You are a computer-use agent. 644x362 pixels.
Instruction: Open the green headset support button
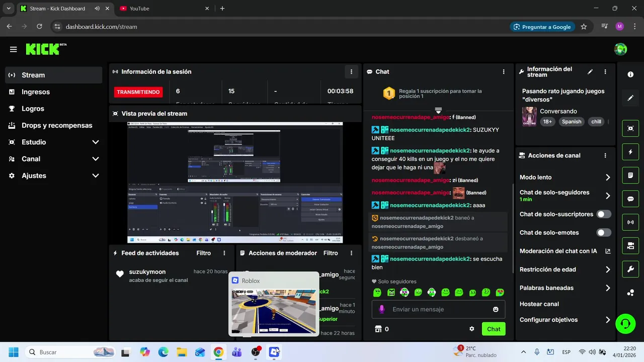coord(625,323)
